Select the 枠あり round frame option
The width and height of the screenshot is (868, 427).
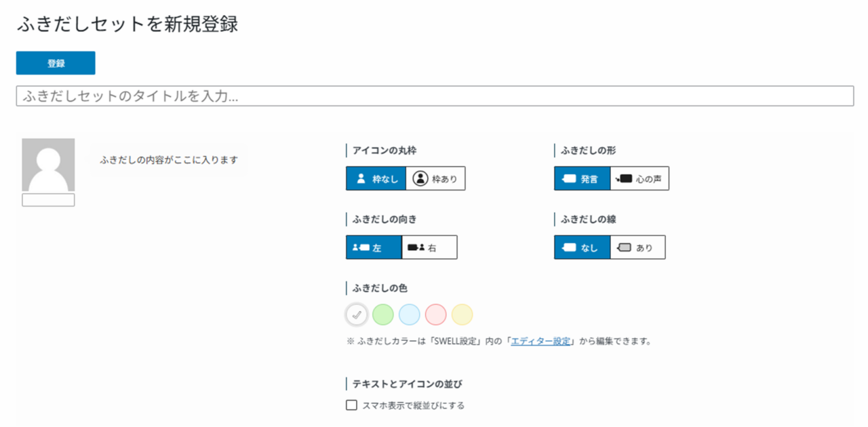pyautogui.click(x=435, y=179)
